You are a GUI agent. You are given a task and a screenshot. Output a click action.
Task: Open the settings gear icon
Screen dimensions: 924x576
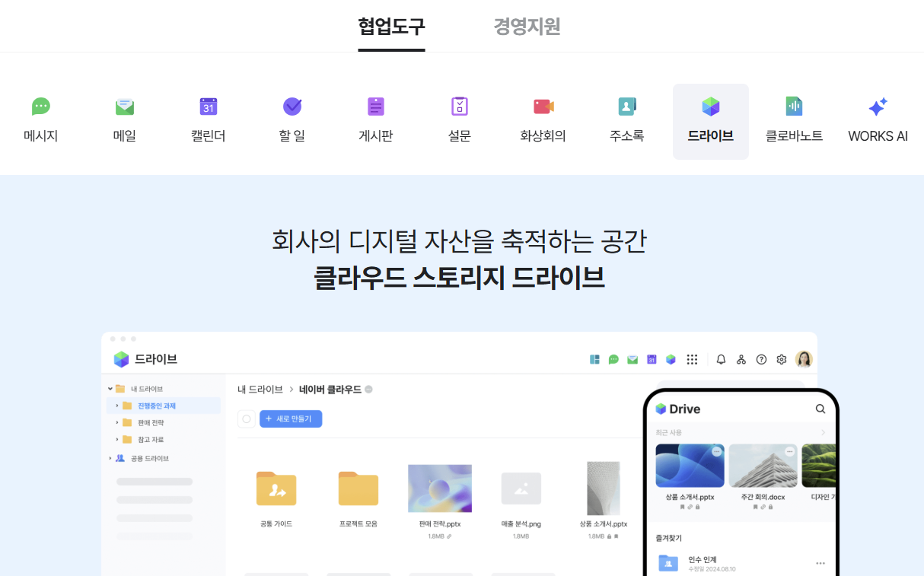[782, 359]
